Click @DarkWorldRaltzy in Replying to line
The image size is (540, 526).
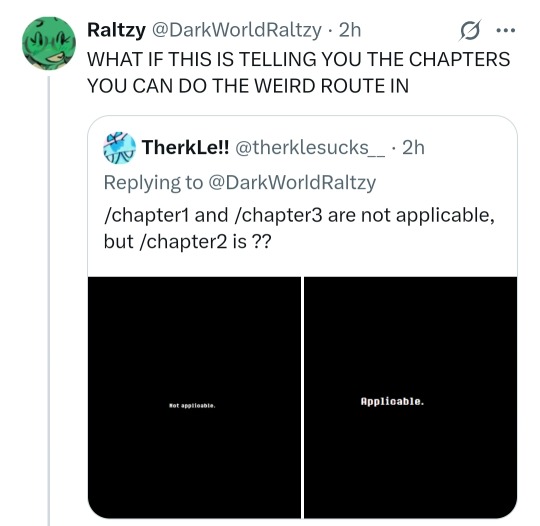pyautogui.click(x=292, y=182)
